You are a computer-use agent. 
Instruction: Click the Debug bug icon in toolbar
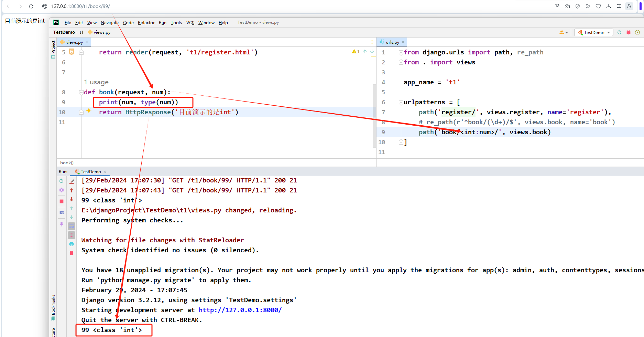tap(629, 32)
